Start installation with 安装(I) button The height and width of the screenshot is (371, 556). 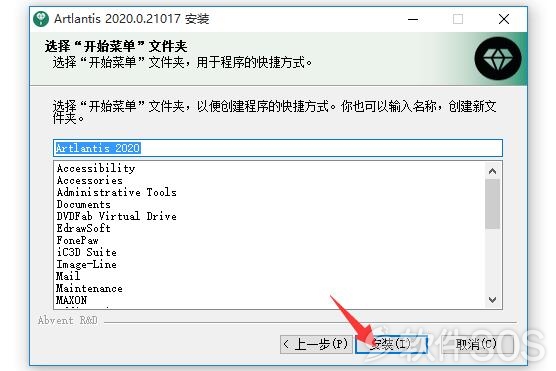(391, 344)
